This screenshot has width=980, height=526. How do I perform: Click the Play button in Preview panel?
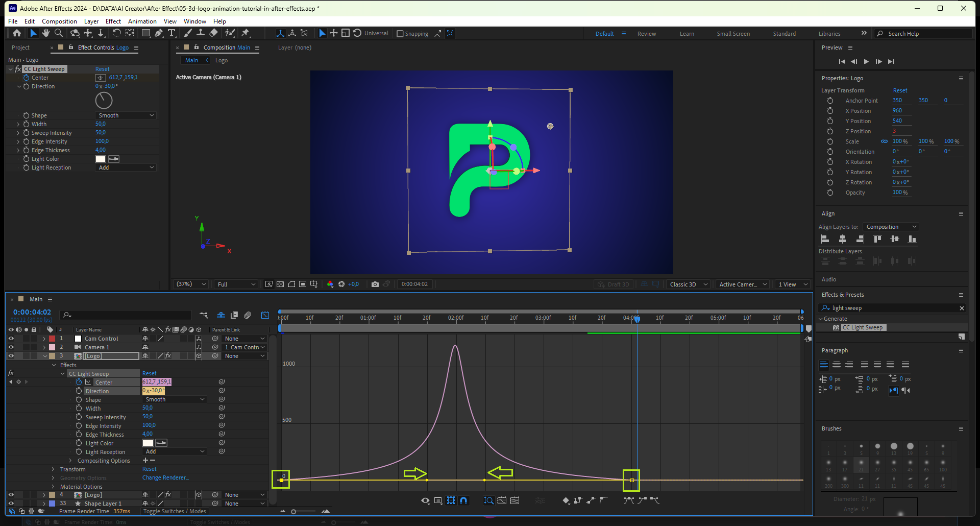tap(866, 61)
